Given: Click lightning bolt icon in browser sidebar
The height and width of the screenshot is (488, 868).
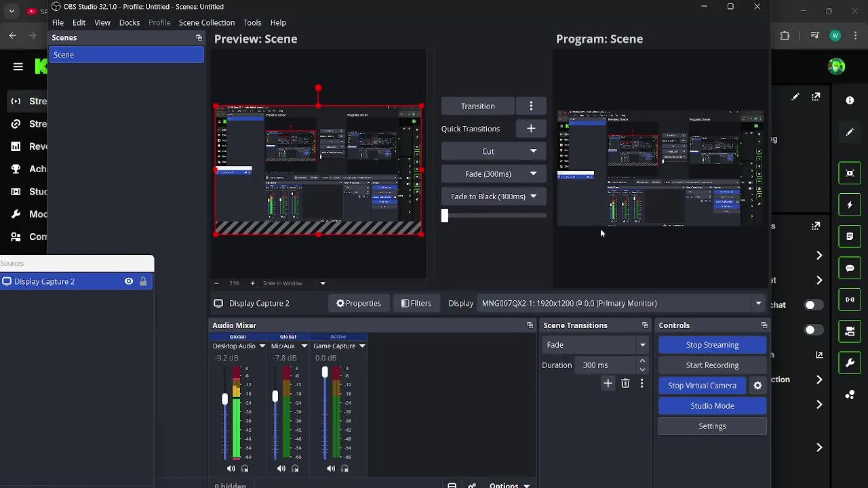Looking at the screenshot, I should coord(850,205).
